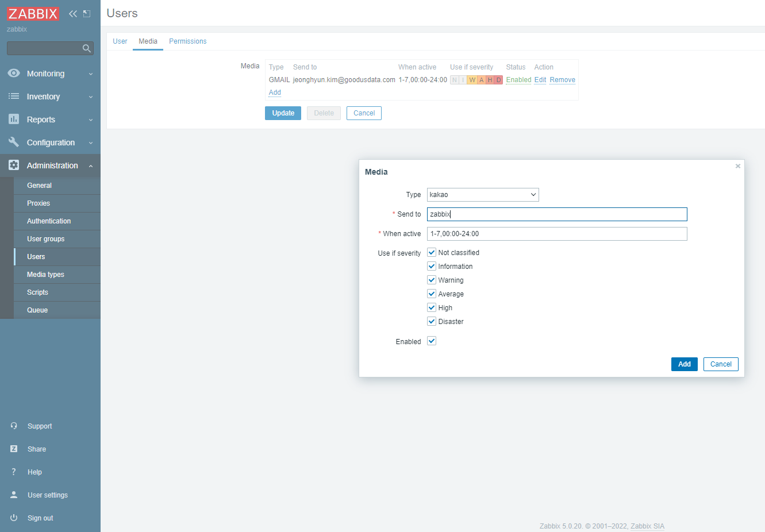
Task: Click the Monitoring eye icon
Action: pyautogui.click(x=14, y=73)
